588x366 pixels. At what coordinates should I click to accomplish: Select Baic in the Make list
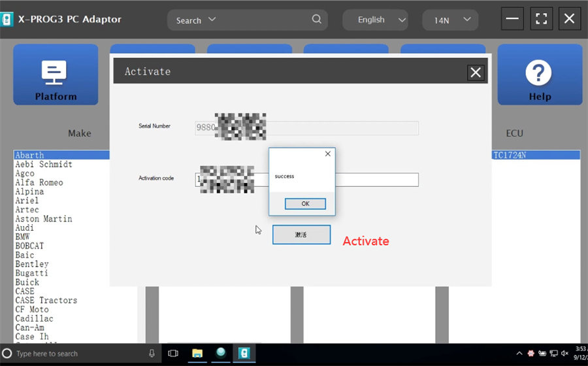pos(24,255)
